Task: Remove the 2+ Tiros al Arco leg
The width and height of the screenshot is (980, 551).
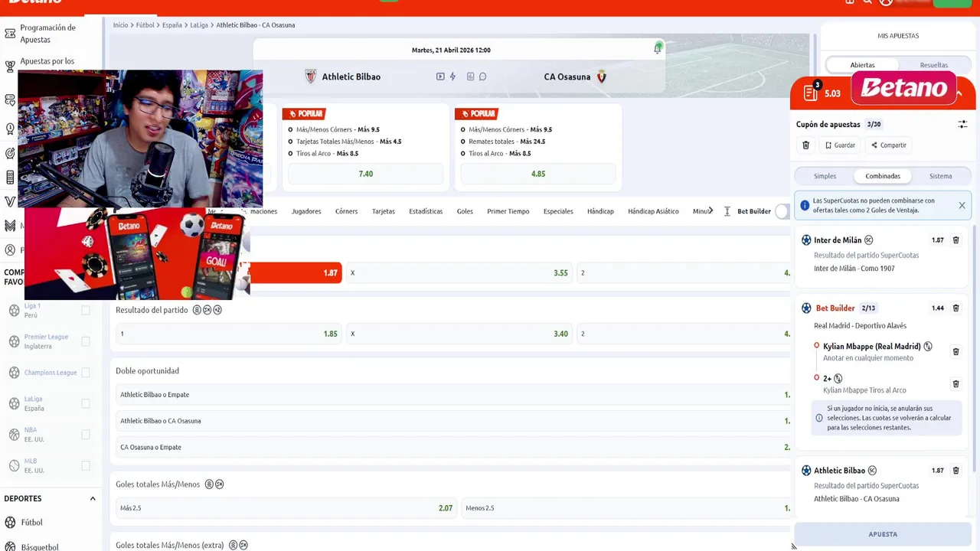Action: (x=955, y=383)
